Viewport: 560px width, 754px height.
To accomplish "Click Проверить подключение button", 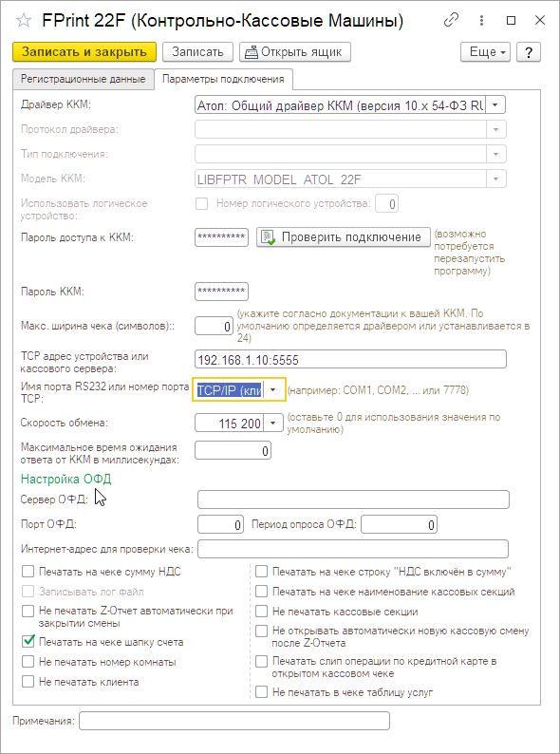I will click(x=344, y=237).
